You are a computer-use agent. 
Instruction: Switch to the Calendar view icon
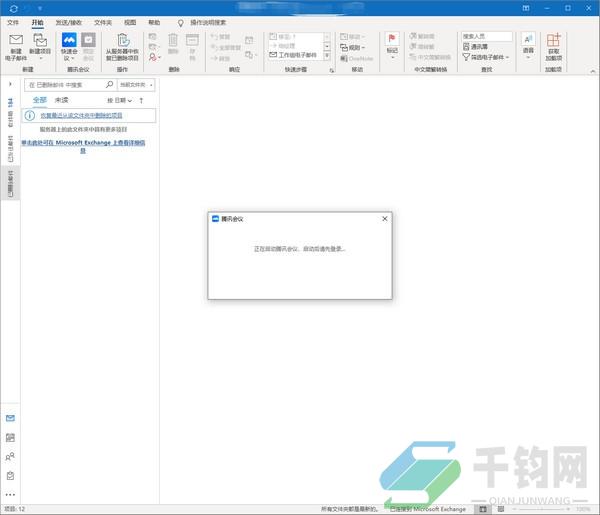(x=10, y=437)
